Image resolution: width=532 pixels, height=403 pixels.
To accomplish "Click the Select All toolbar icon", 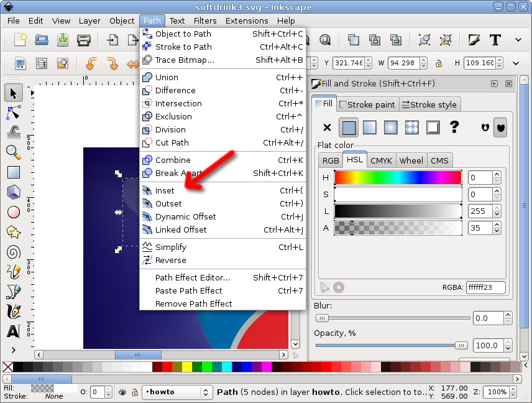I will (42, 63).
